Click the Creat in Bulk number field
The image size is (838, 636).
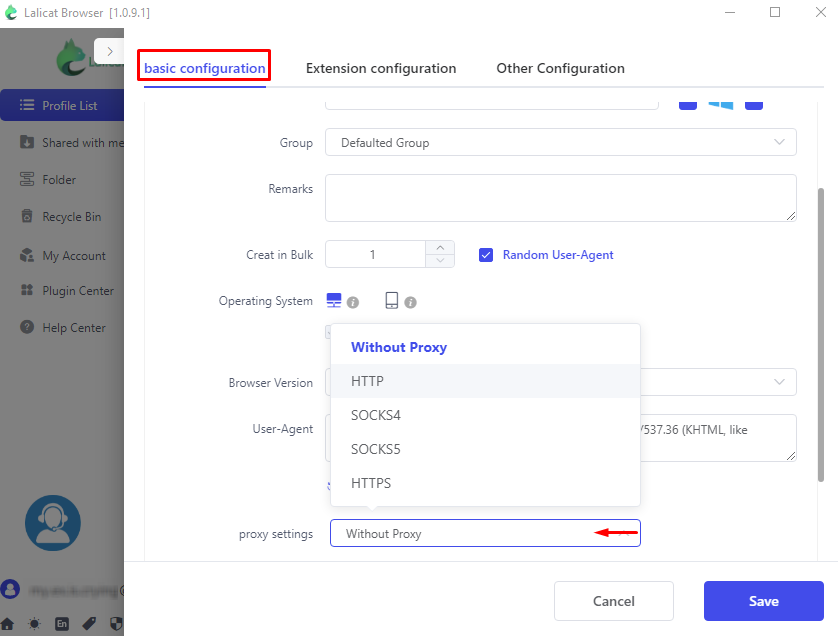tap(376, 254)
